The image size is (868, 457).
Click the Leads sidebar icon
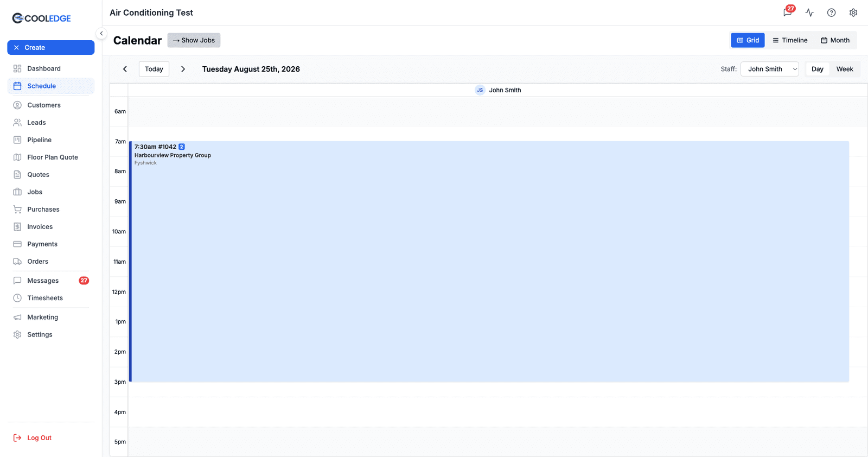point(17,123)
